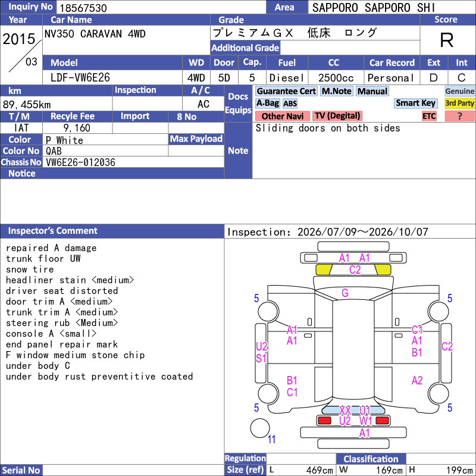
Task: Click the chassis number VW6E26-012036
Action: 80,162
